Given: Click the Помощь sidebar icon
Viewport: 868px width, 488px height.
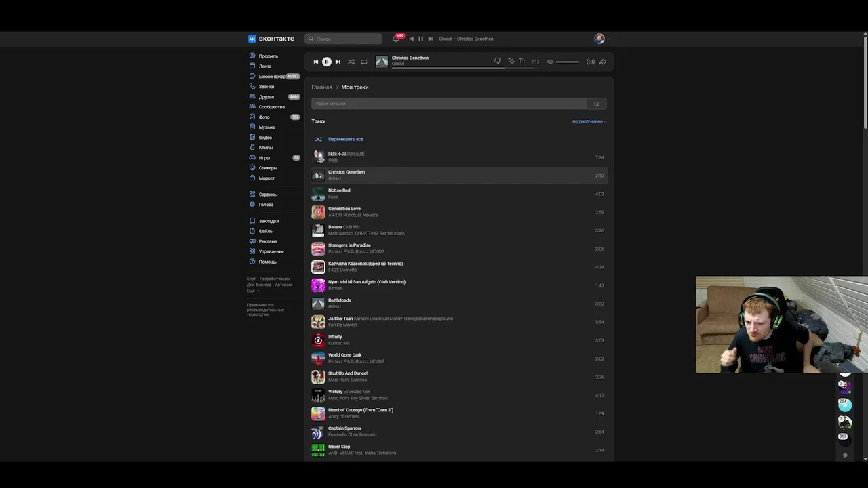Looking at the screenshot, I should [252, 262].
